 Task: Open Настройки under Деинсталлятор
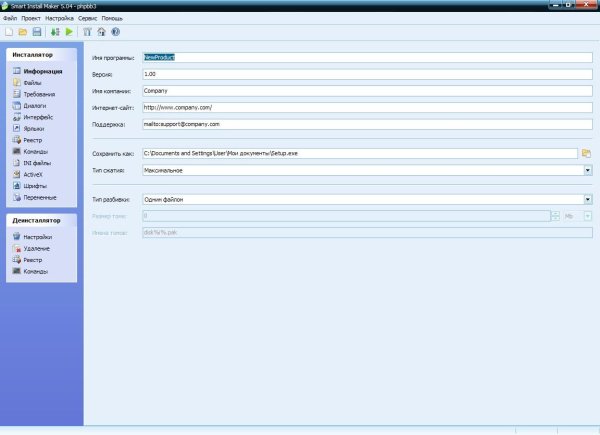pos(32,237)
